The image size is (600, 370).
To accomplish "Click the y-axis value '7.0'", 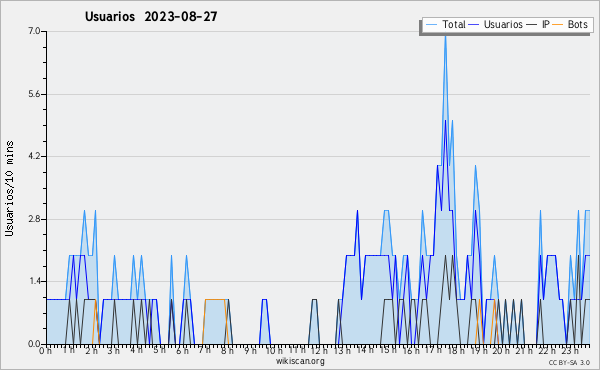I will (34, 31).
